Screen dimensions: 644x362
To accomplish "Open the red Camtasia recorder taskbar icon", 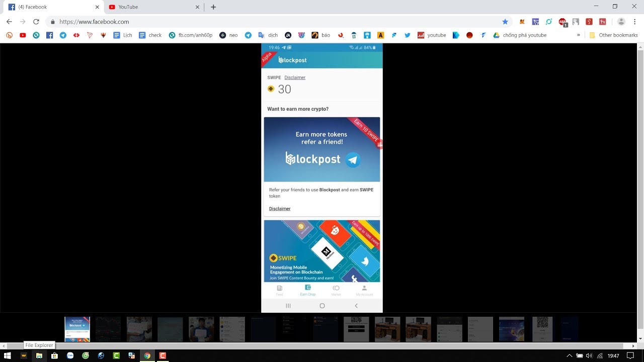I will click(x=163, y=355).
